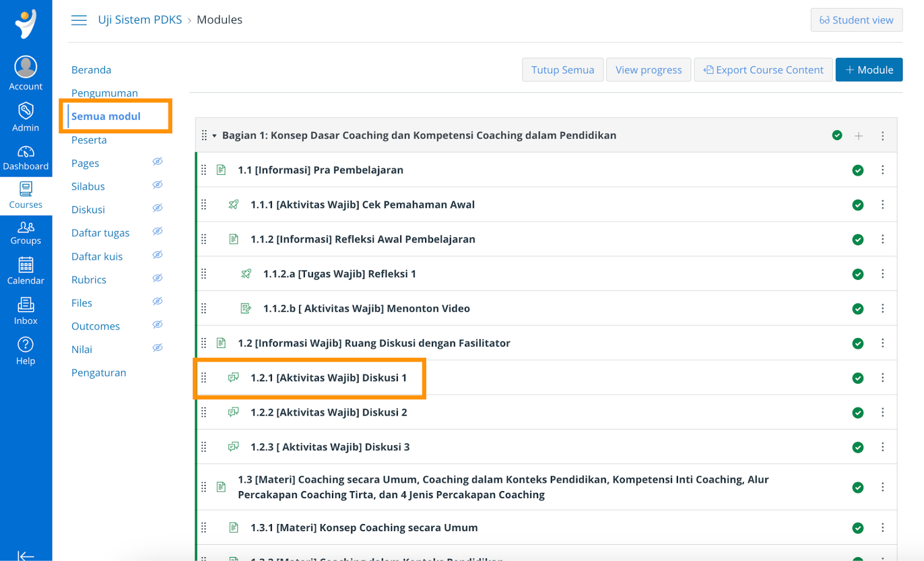Open options menu for 1.2.1 Diskusi 1
Image resolution: width=924 pixels, height=561 pixels.
pyautogui.click(x=882, y=378)
